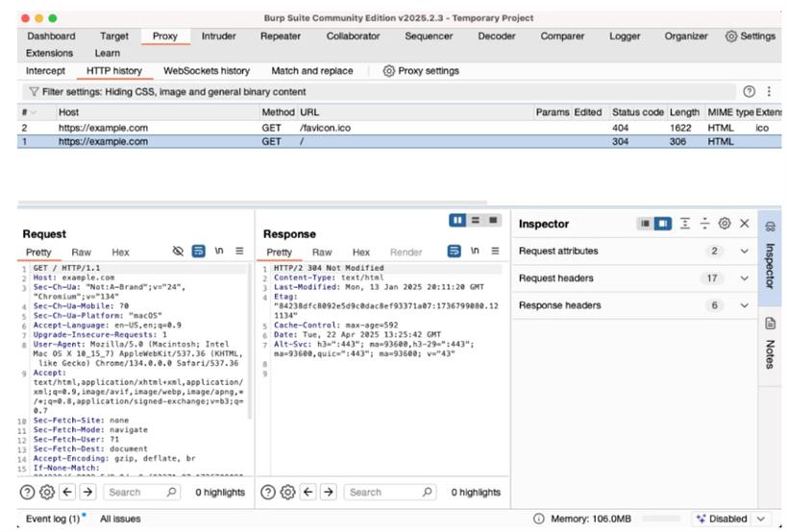Collapse all Inspector sections icon

click(704, 223)
